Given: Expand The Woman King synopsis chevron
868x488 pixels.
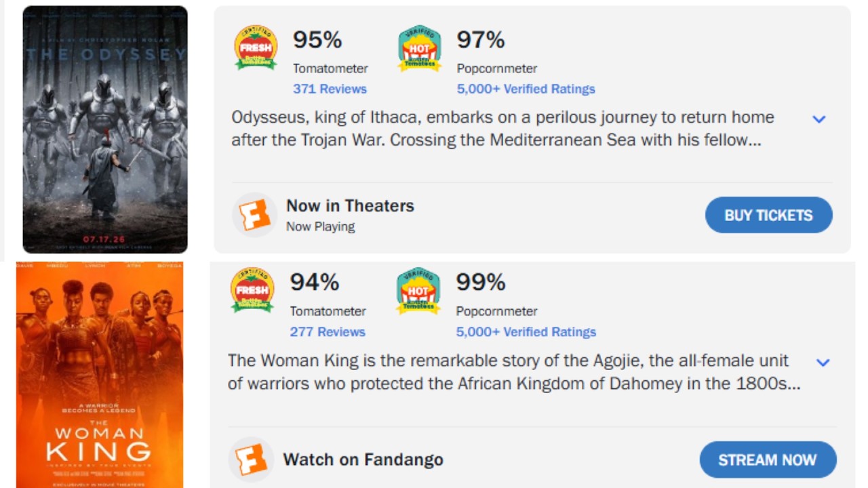Looking at the screenshot, I should [823, 363].
